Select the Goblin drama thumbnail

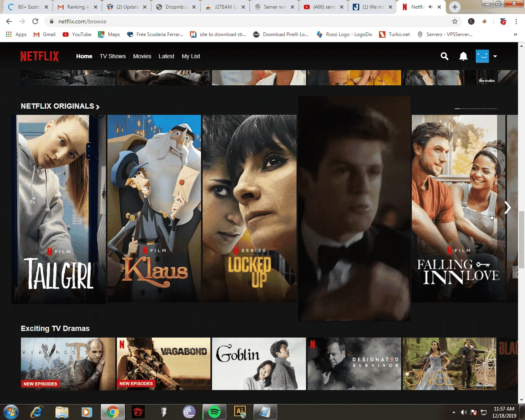point(259,364)
